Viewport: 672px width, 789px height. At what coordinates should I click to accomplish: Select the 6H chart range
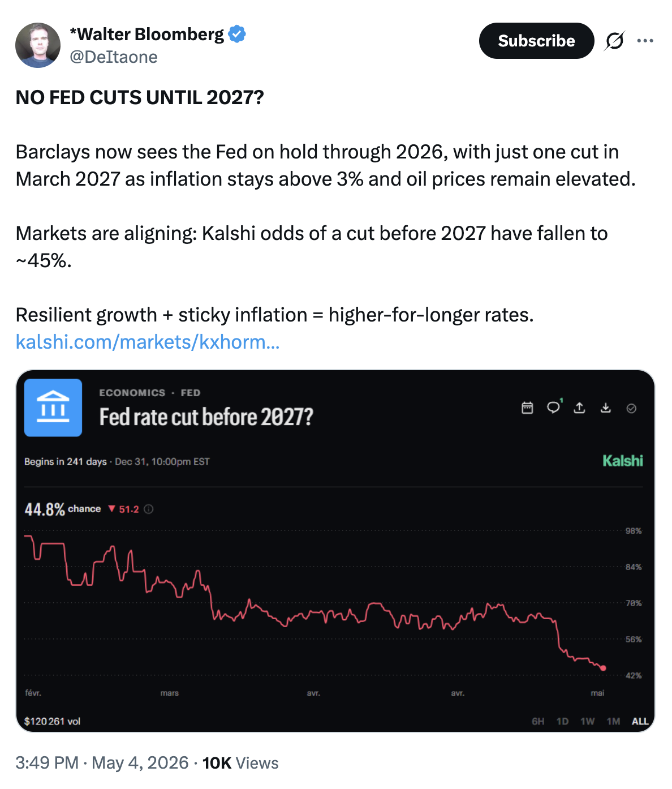point(538,721)
